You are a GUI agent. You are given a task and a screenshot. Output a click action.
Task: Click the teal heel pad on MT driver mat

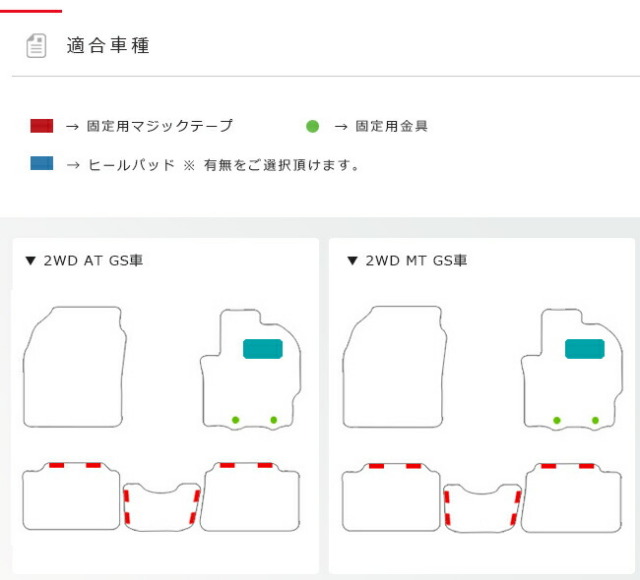[x=584, y=348]
